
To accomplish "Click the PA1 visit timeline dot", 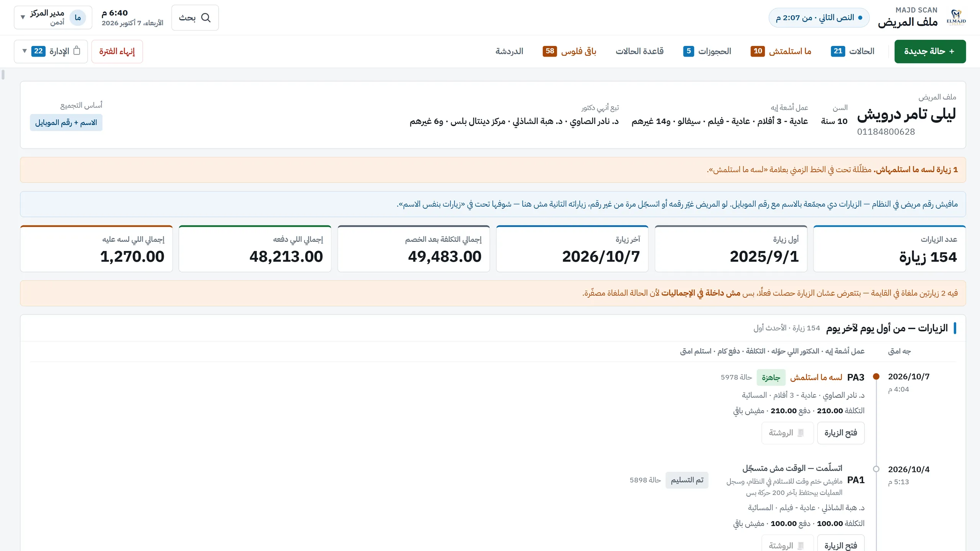I will pos(876,469).
